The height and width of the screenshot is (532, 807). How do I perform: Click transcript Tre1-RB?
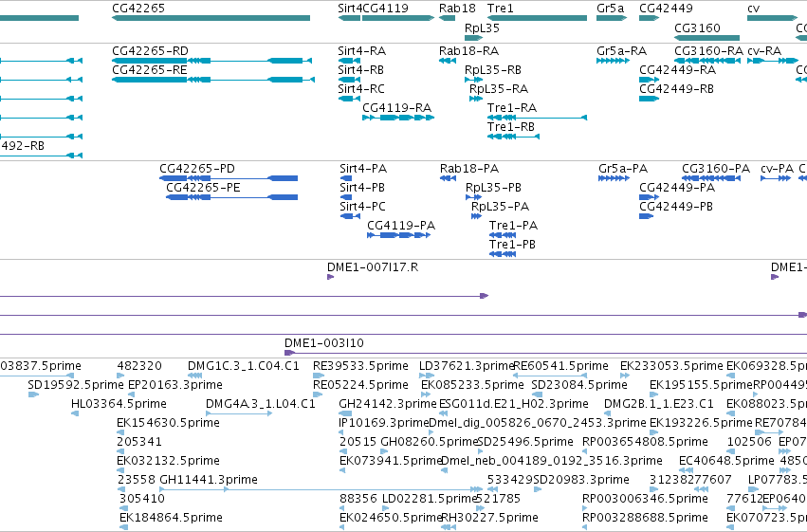[511, 127]
